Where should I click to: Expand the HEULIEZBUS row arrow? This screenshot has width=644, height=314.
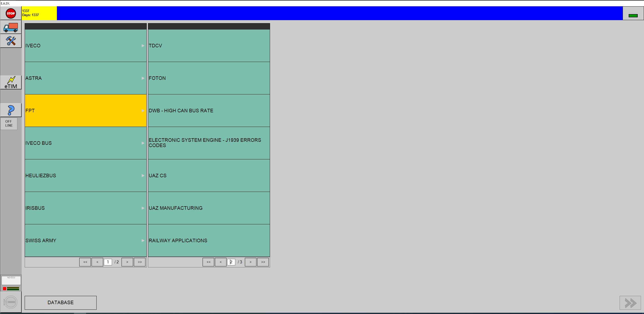coord(143,176)
